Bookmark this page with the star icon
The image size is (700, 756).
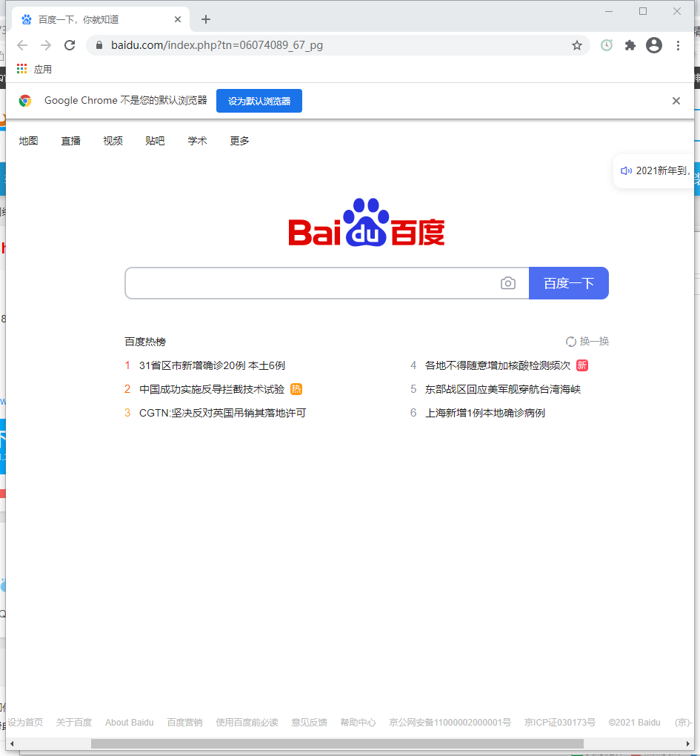click(x=577, y=45)
